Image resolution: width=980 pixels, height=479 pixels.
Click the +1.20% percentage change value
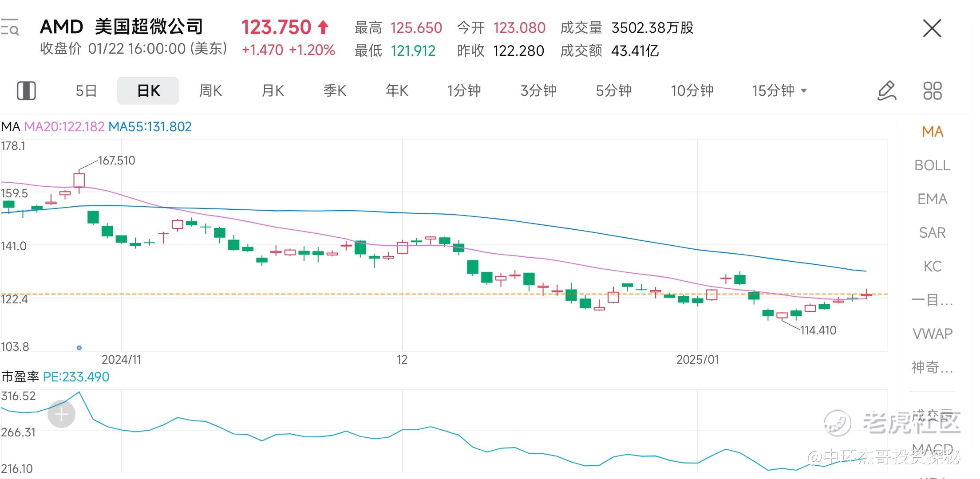point(312,50)
